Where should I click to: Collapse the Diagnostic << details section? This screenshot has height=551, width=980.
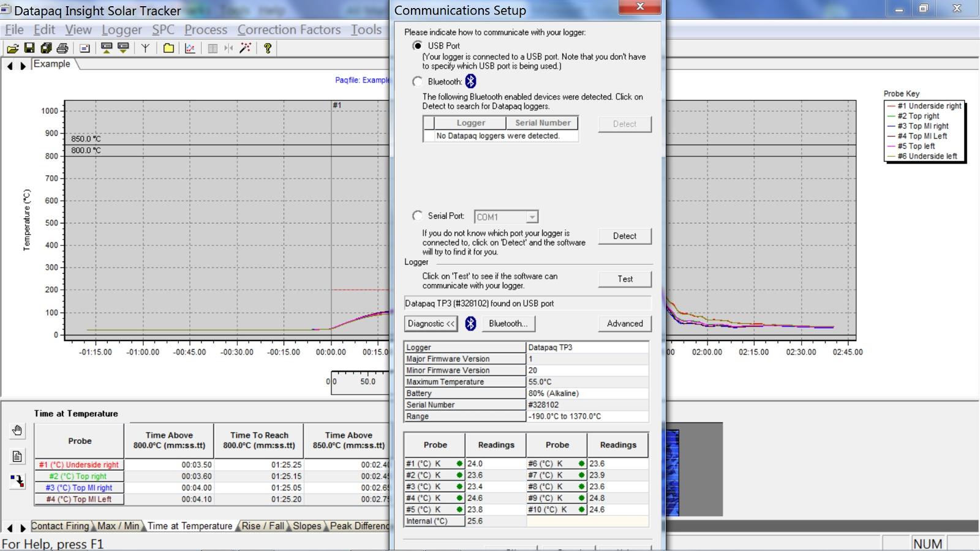pos(431,324)
